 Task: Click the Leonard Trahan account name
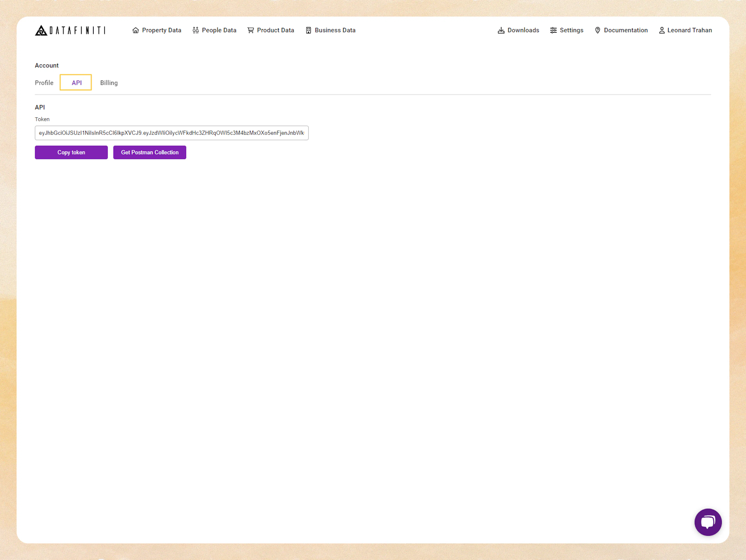[690, 30]
